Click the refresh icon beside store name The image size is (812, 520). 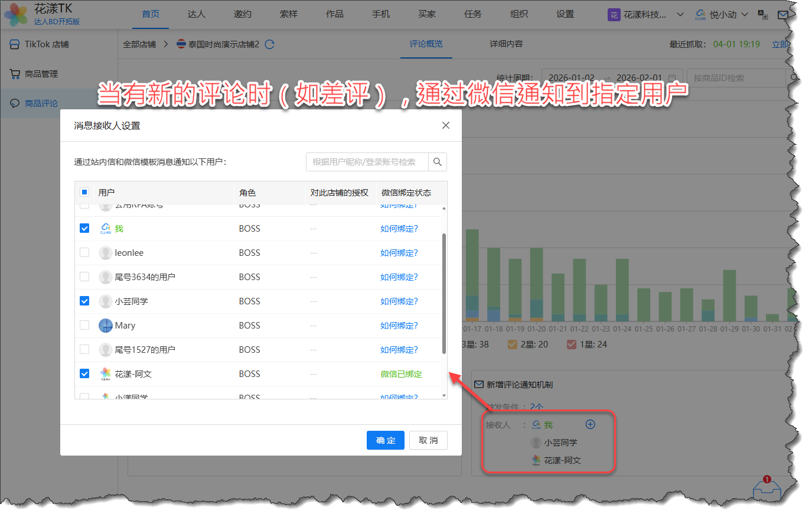point(270,44)
